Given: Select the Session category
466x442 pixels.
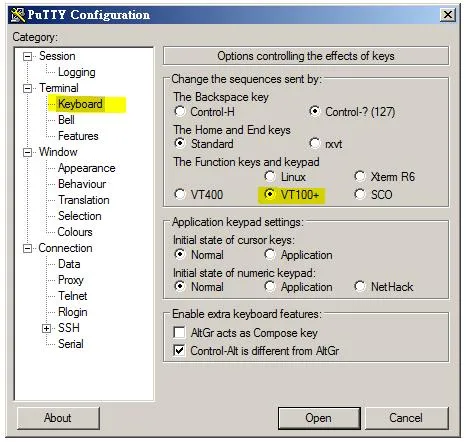Looking at the screenshot, I should tap(57, 56).
